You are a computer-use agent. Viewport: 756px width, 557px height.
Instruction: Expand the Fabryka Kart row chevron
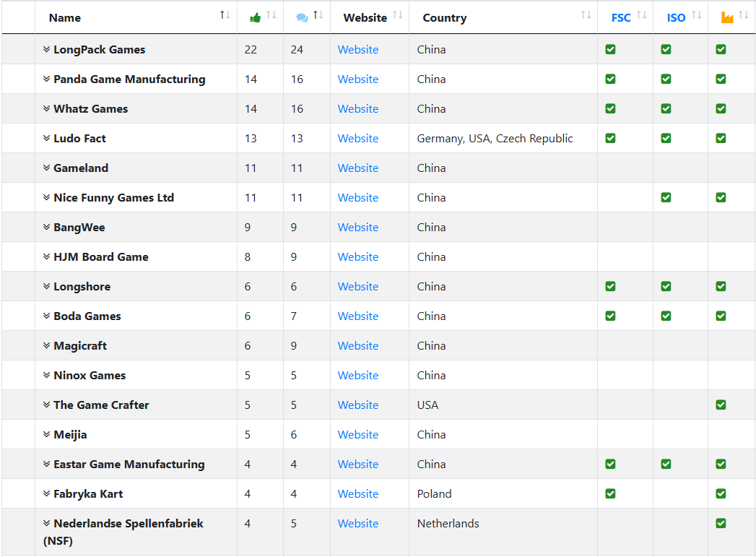click(46, 494)
